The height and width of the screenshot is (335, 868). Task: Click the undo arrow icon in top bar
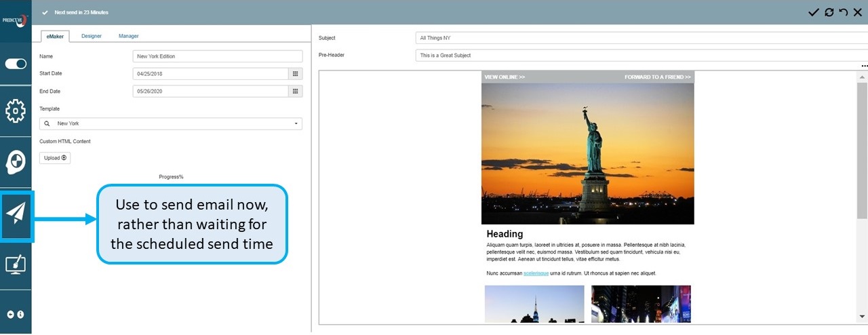pos(843,12)
